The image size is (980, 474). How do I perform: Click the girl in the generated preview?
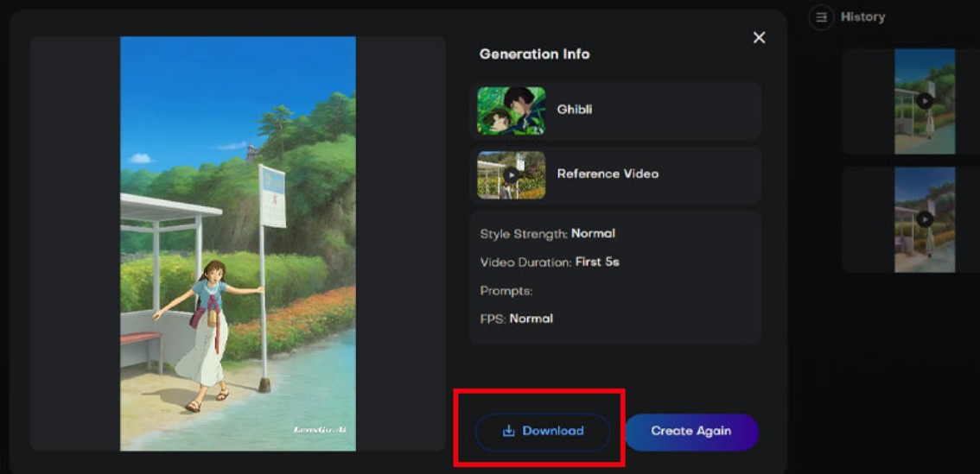(208, 332)
